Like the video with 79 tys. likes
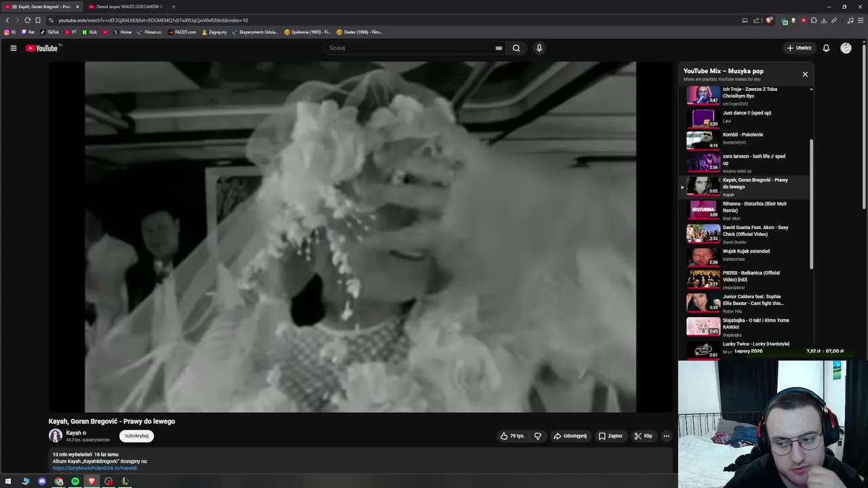This screenshot has height=488, width=868. point(512,436)
